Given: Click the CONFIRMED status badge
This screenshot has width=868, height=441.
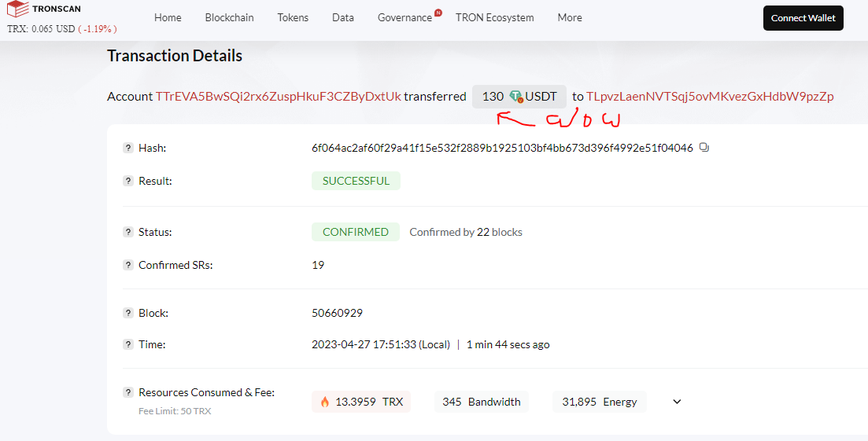Looking at the screenshot, I should 356,232.
